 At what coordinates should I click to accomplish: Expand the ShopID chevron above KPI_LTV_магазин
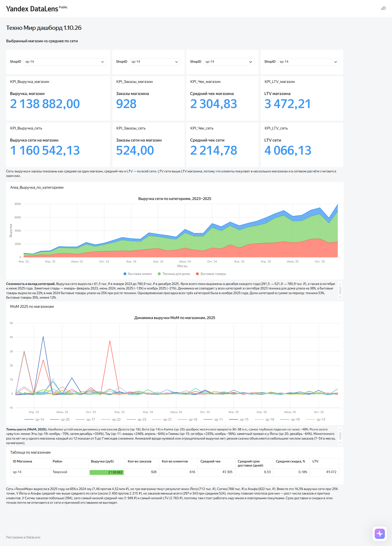tap(335, 62)
